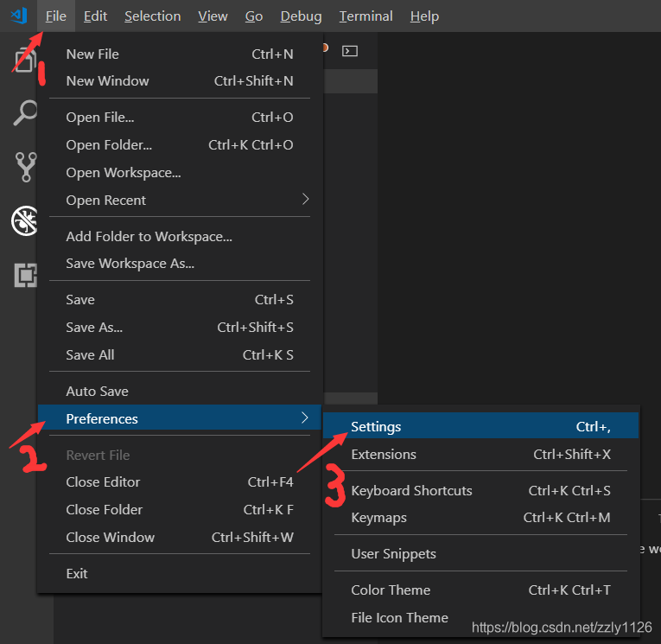Screen dimensions: 661x644
Task: Open Settings from Preferences submenu
Action: [x=480, y=425]
